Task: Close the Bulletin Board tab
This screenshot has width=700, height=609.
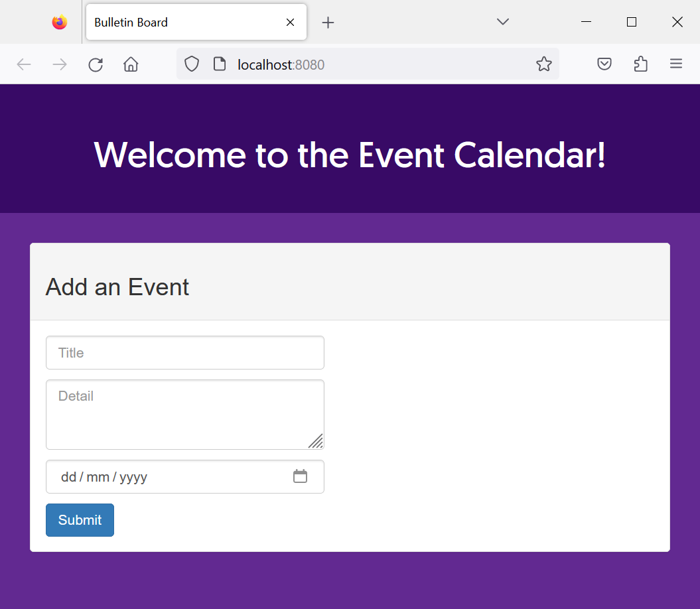Action: (x=290, y=22)
